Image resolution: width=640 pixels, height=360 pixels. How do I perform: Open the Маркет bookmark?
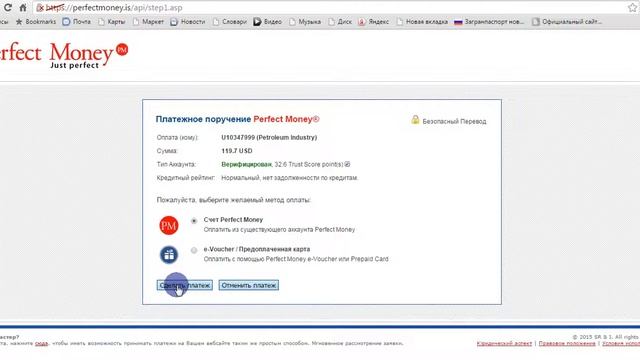pos(148,22)
